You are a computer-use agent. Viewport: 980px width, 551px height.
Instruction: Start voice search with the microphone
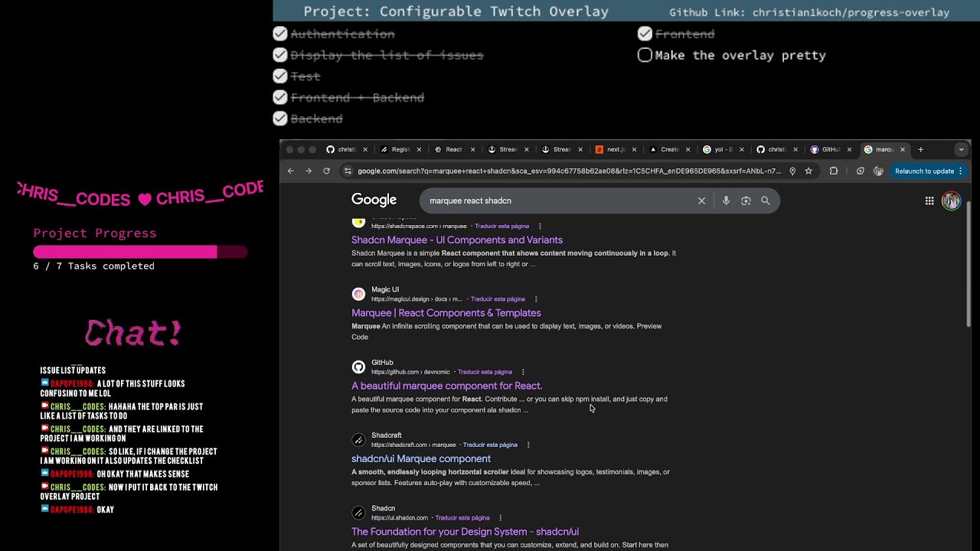[x=726, y=201]
